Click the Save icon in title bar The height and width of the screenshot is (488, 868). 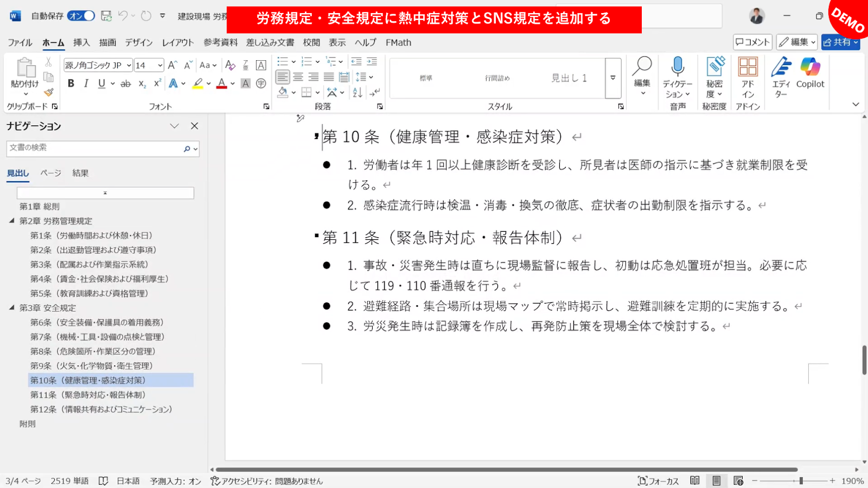(x=106, y=16)
